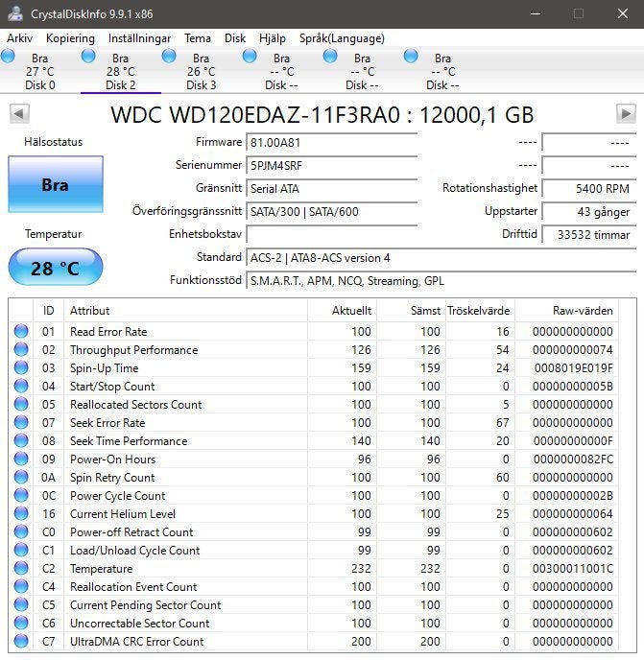644x660 pixels.
Task: Click the status icon for Current Helium Level
Action: pos(21,513)
